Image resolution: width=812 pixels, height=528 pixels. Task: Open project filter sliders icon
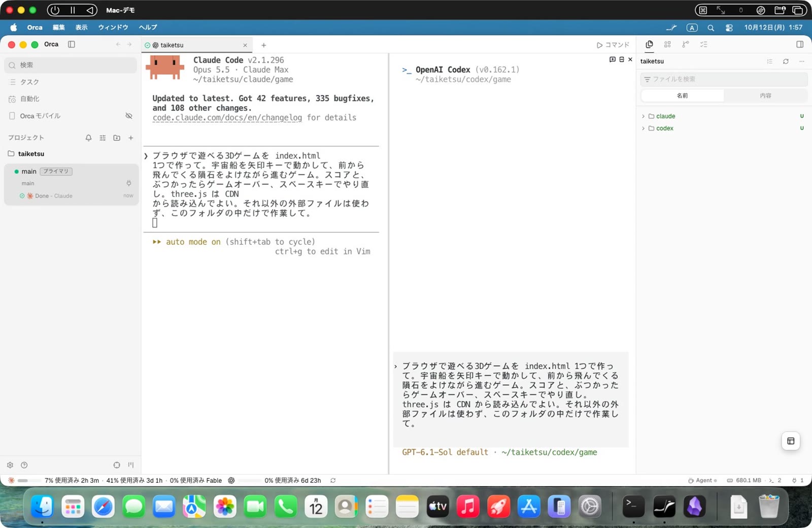point(103,138)
